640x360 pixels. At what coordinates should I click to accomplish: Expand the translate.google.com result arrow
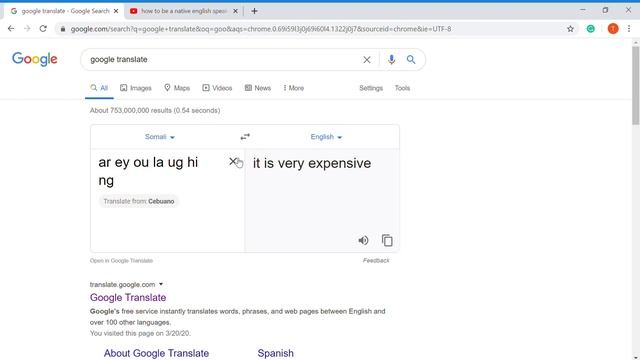[x=161, y=284]
